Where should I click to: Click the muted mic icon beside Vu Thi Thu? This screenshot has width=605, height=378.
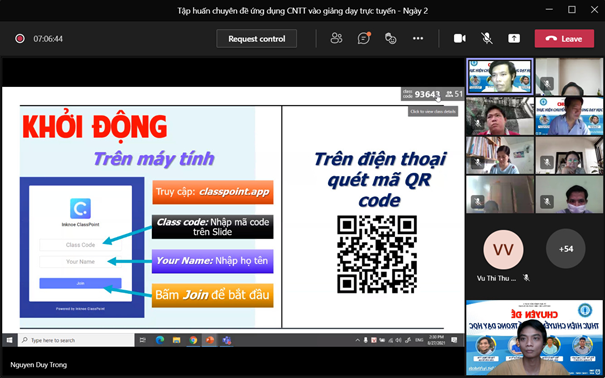click(x=526, y=278)
